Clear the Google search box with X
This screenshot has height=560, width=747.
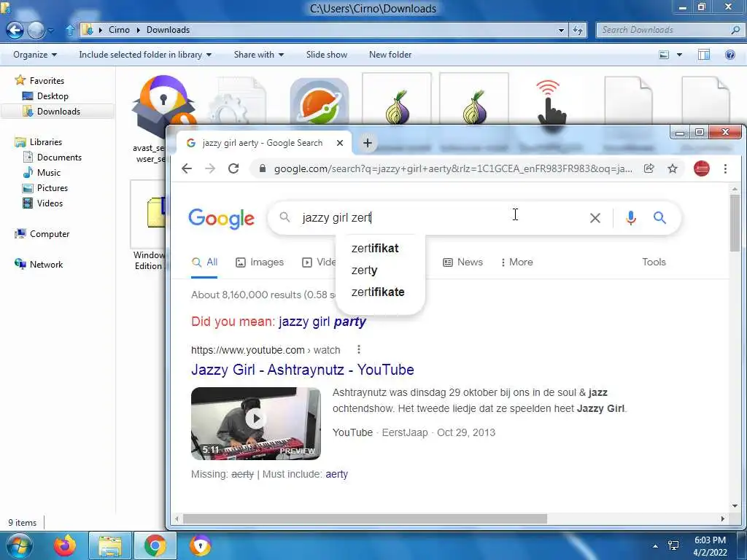point(595,218)
